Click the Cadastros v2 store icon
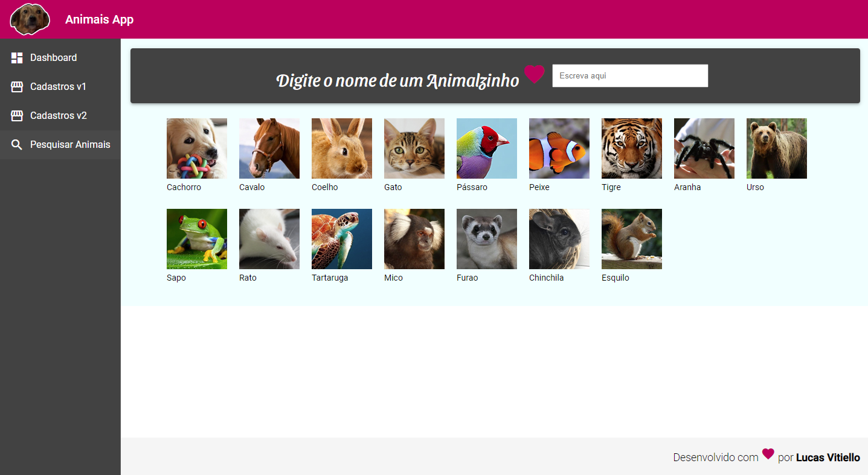 16,115
